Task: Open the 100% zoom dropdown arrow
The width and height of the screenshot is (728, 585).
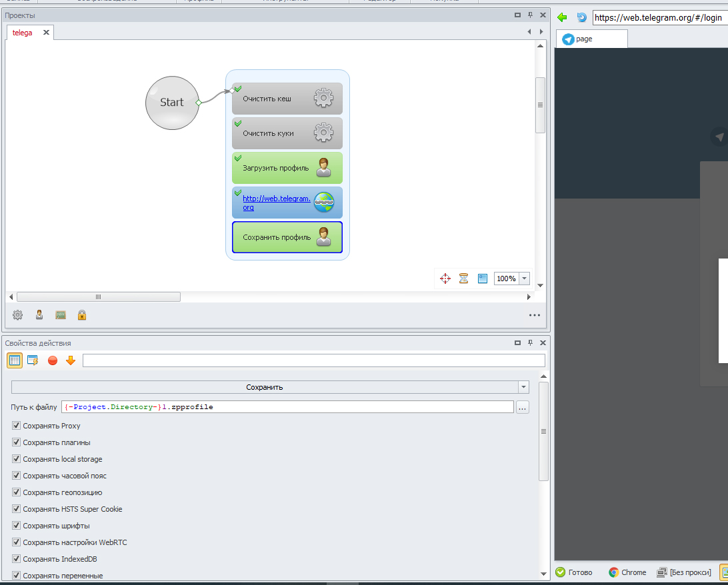Action: 524,279
